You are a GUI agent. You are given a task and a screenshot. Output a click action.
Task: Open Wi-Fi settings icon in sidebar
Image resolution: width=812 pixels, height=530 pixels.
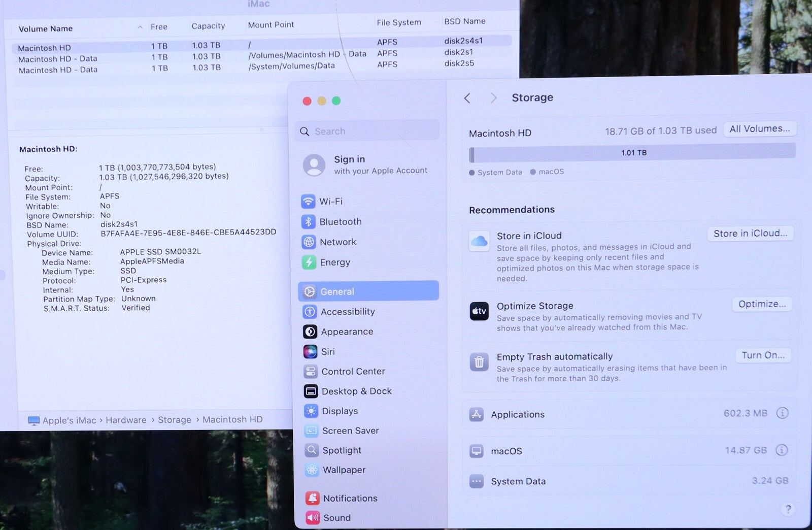click(x=308, y=202)
